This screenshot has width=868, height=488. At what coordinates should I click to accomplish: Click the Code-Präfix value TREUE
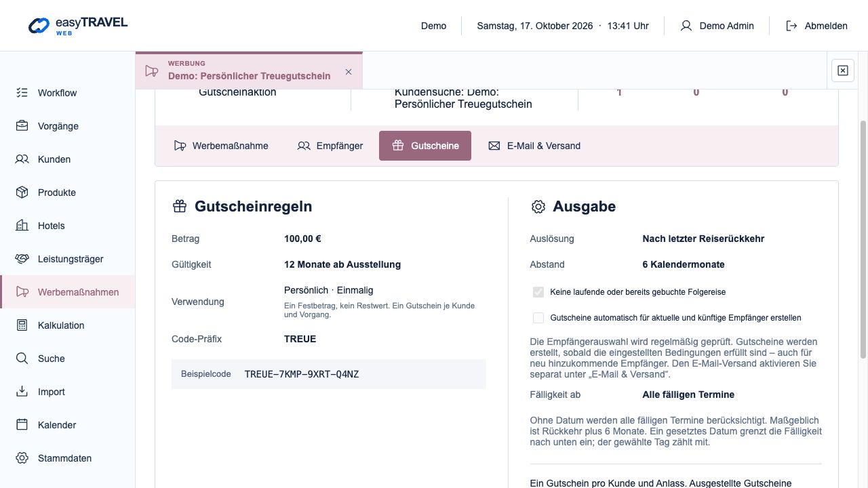[x=300, y=339]
